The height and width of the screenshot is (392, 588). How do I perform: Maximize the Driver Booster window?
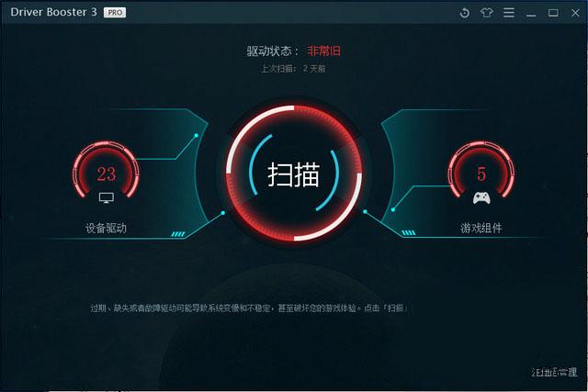coord(553,13)
